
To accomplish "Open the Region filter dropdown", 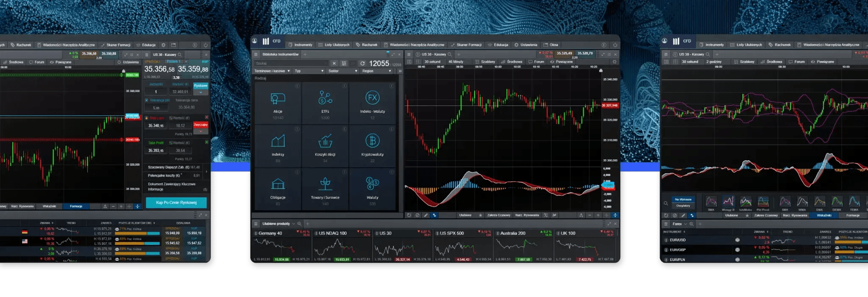I will 376,71.
